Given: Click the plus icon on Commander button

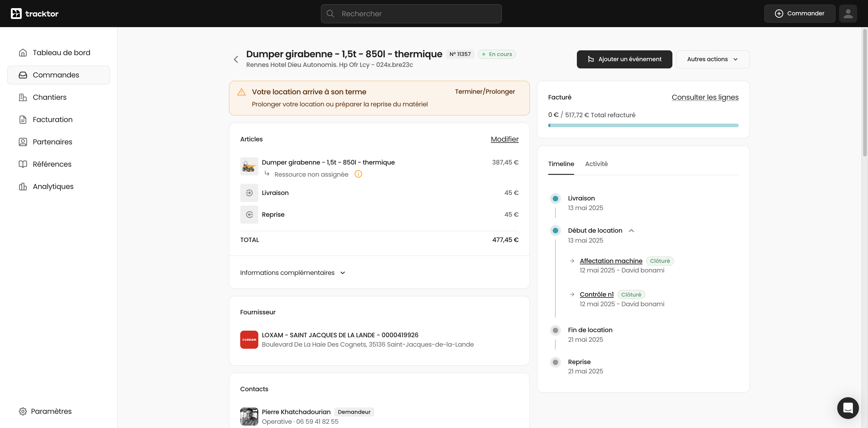Looking at the screenshot, I should point(779,14).
